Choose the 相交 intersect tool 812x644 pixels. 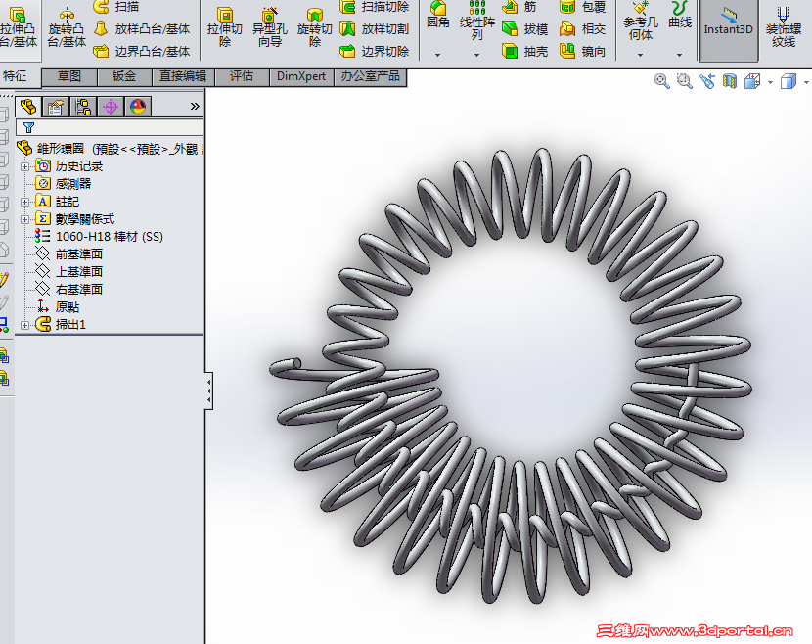[583, 29]
